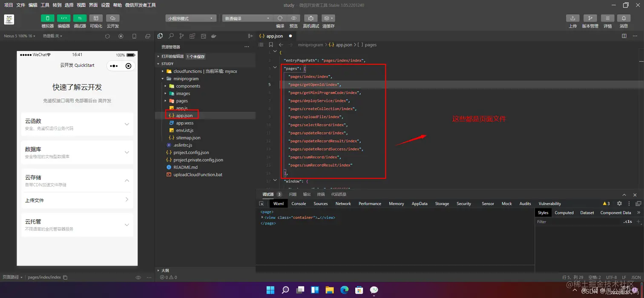Screen dimensions: 644x298
Task: Click the 上传文件 row in simulator
Action: click(x=77, y=200)
